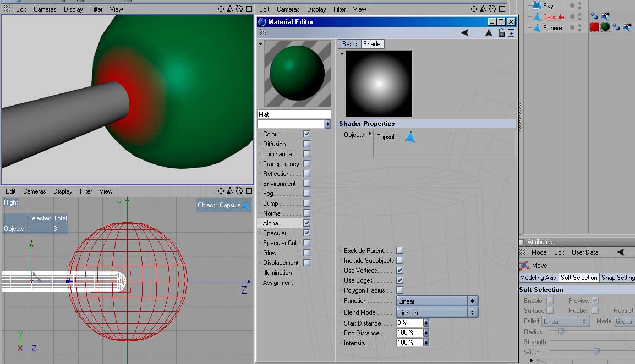Click Material Editor new window plus icon

(511, 33)
